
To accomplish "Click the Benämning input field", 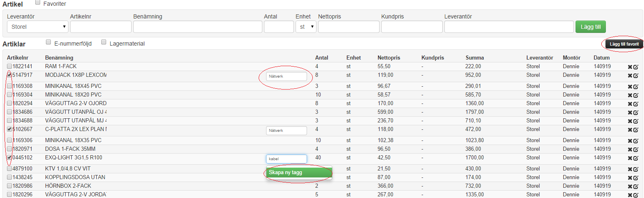I will [x=198, y=27].
